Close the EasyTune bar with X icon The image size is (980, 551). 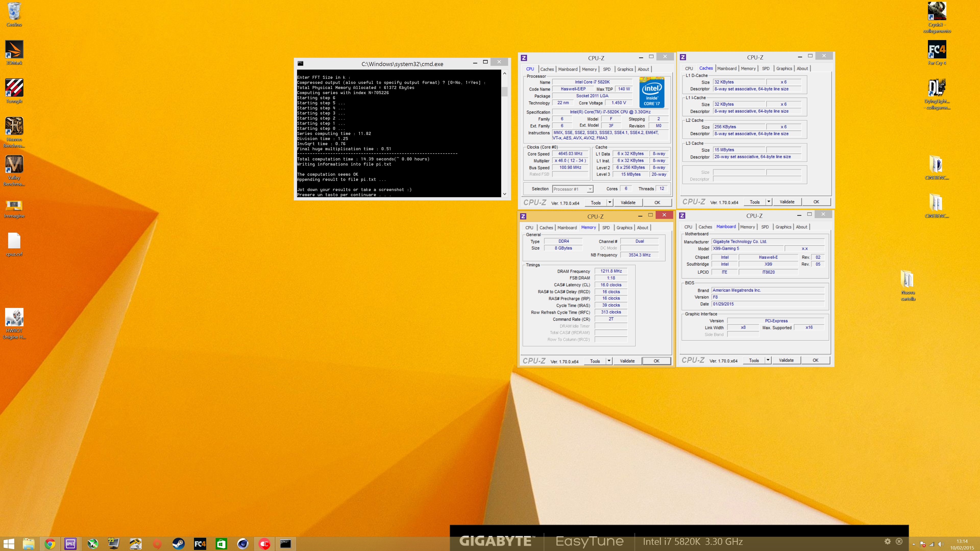click(x=899, y=541)
